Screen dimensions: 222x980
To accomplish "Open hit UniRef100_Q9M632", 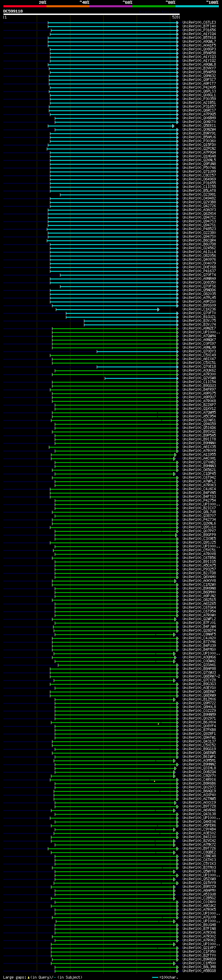I will tap(199, 76).
